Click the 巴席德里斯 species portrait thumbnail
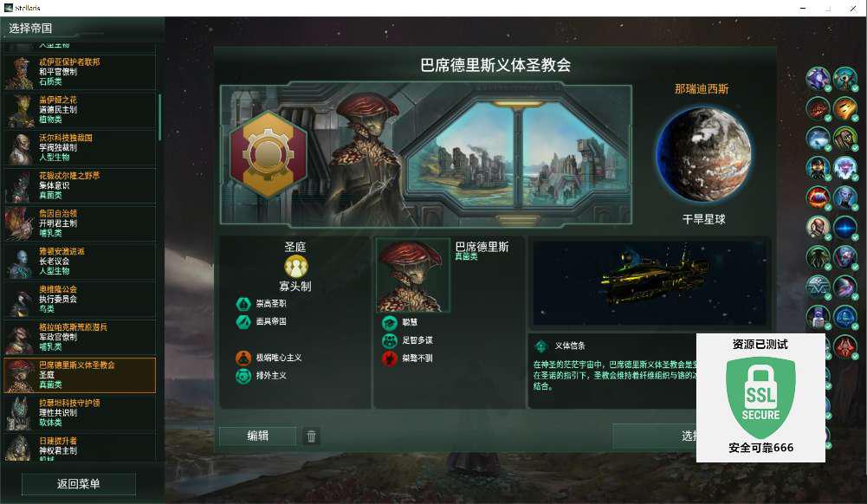The height and width of the screenshot is (504, 867). 413,275
